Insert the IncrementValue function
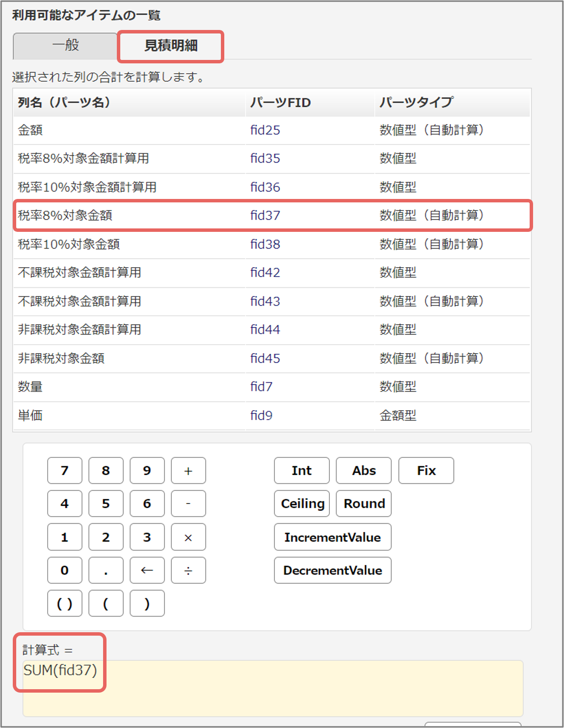The image size is (564, 728). (x=333, y=537)
